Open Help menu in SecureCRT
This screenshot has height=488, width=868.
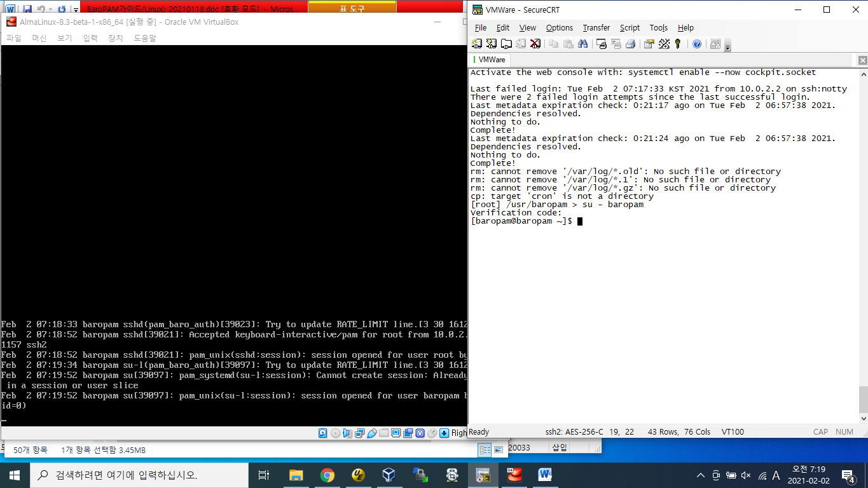(685, 28)
